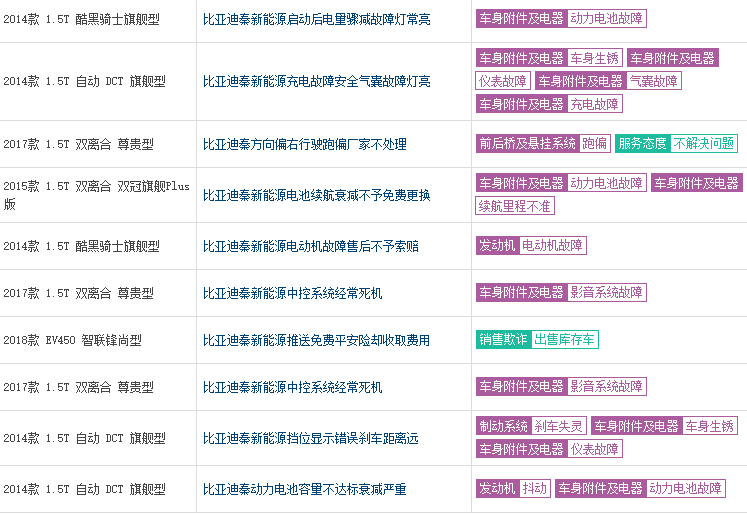
Task: Open complaint 比亚迪秦新能源充电故障安全气囊故障灯亮
Action: click(316, 81)
